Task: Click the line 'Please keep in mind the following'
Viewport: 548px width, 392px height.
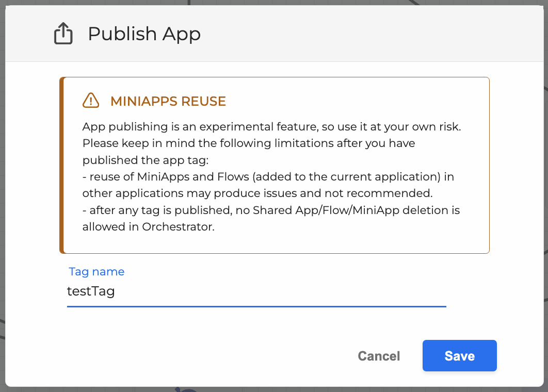Action: [x=249, y=143]
